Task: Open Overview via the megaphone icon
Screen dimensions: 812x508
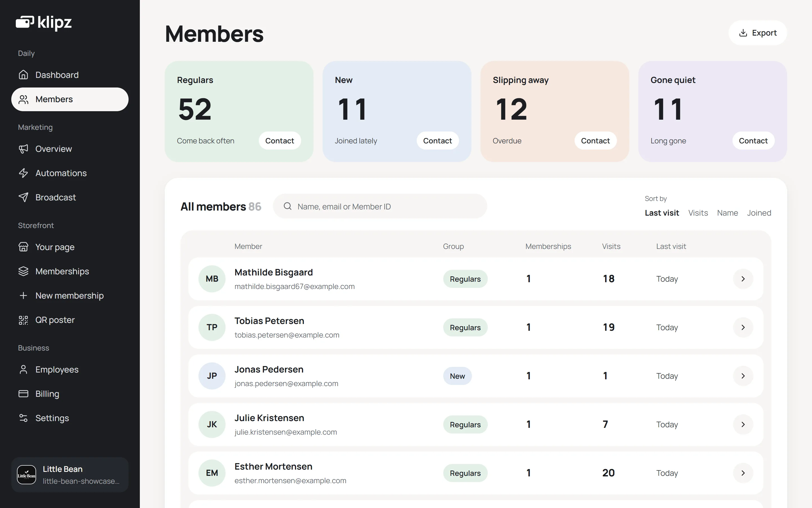Action: (23, 148)
